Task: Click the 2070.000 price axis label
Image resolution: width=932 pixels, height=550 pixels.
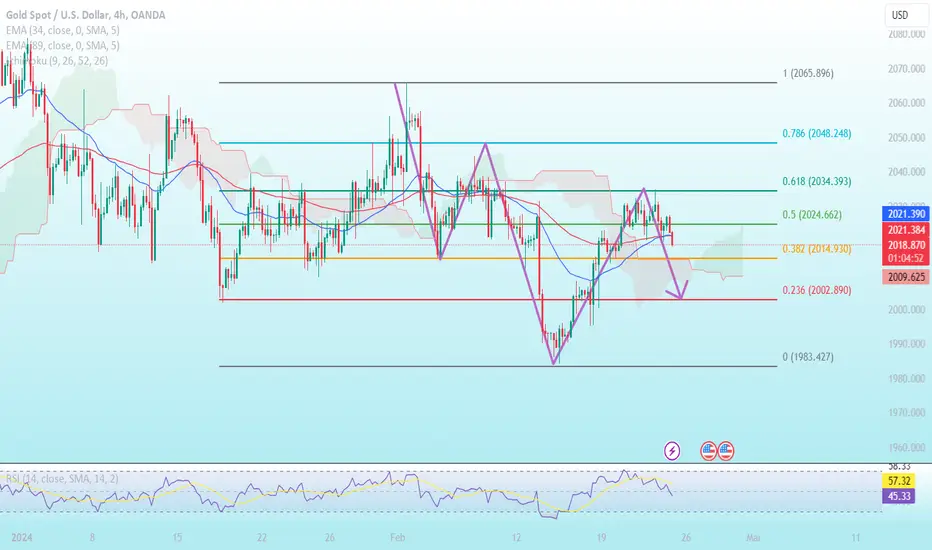Action: click(x=906, y=69)
